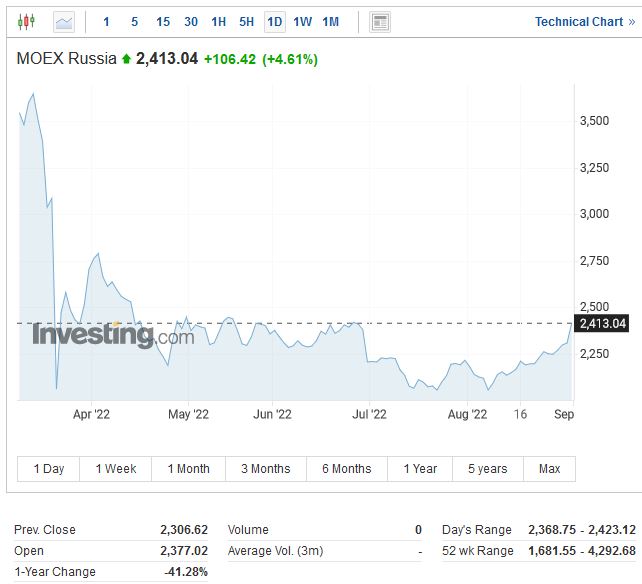
Task: Select the 5H interval
Action: [x=247, y=21]
